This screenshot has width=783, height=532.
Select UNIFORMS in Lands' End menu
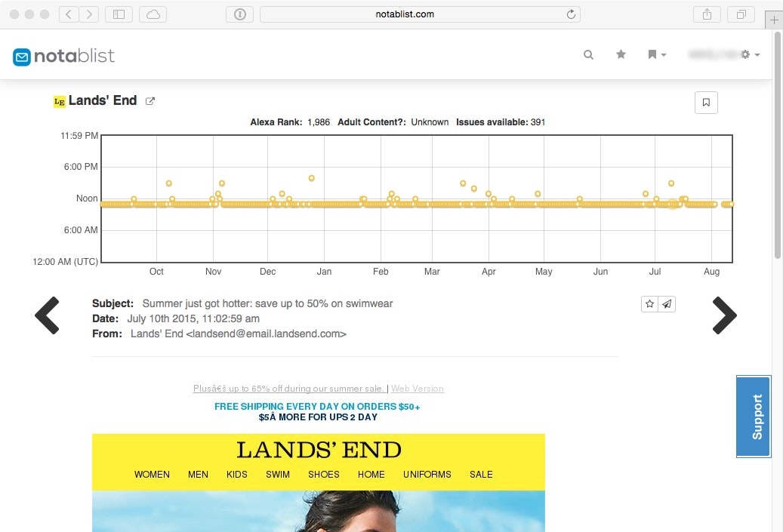427,474
